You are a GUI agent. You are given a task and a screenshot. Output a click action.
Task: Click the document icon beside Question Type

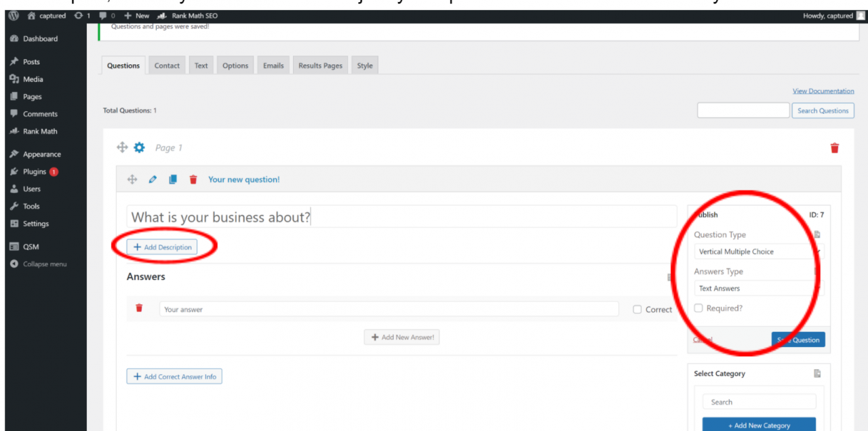click(x=817, y=234)
